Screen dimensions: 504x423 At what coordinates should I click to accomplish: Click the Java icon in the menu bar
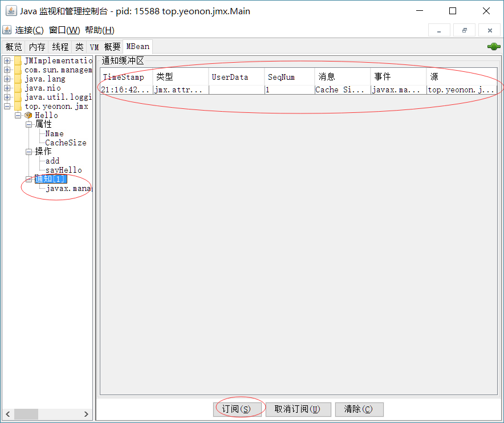[7, 30]
